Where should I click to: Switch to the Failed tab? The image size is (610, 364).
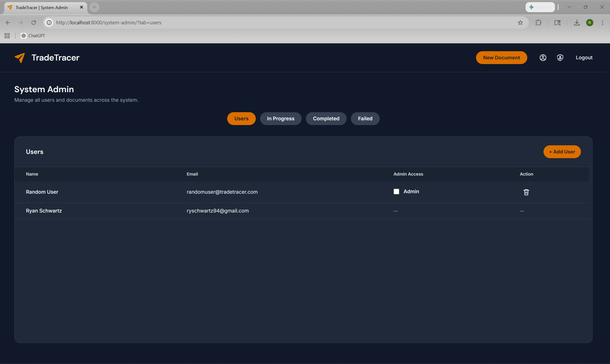pyautogui.click(x=365, y=119)
